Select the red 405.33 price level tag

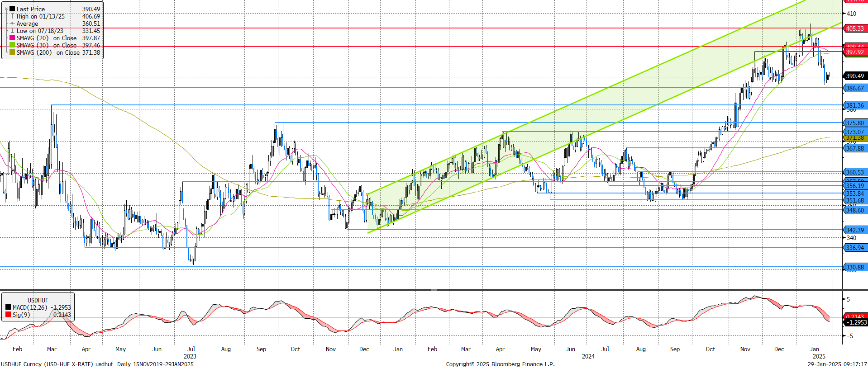tap(855, 28)
